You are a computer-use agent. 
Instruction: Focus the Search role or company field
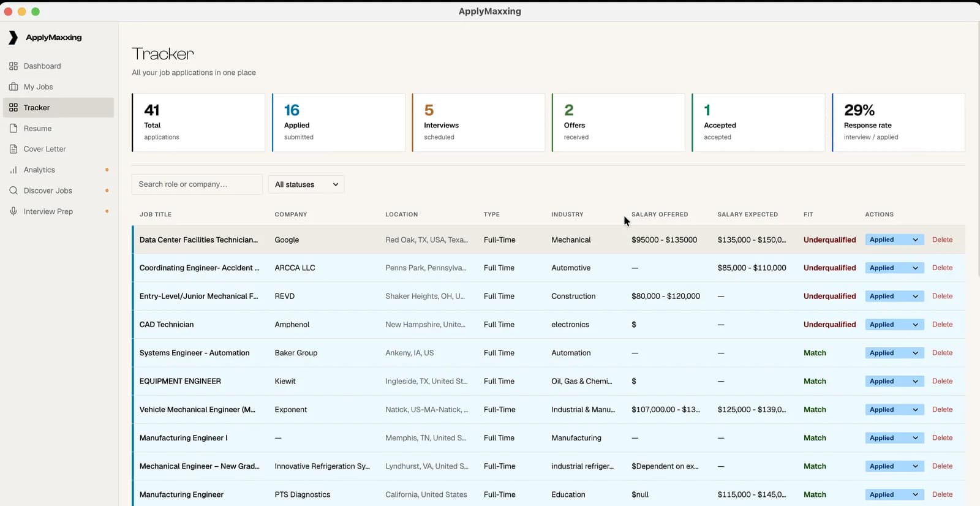(x=197, y=184)
